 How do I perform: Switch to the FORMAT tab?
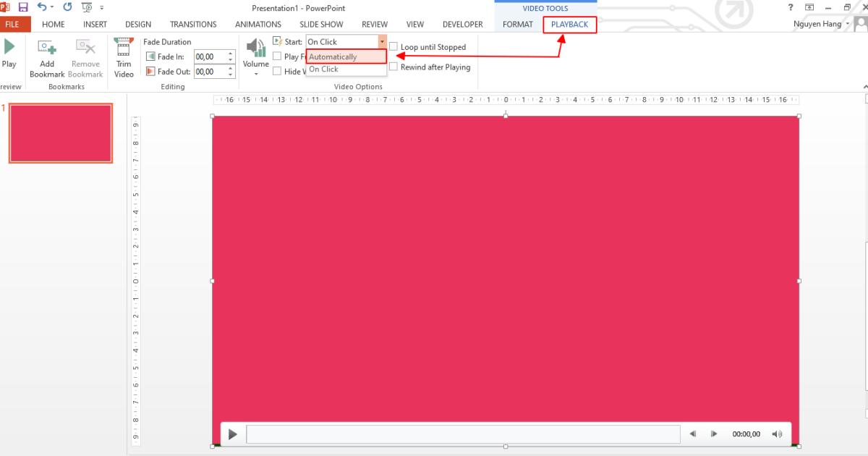coord(518,24)
